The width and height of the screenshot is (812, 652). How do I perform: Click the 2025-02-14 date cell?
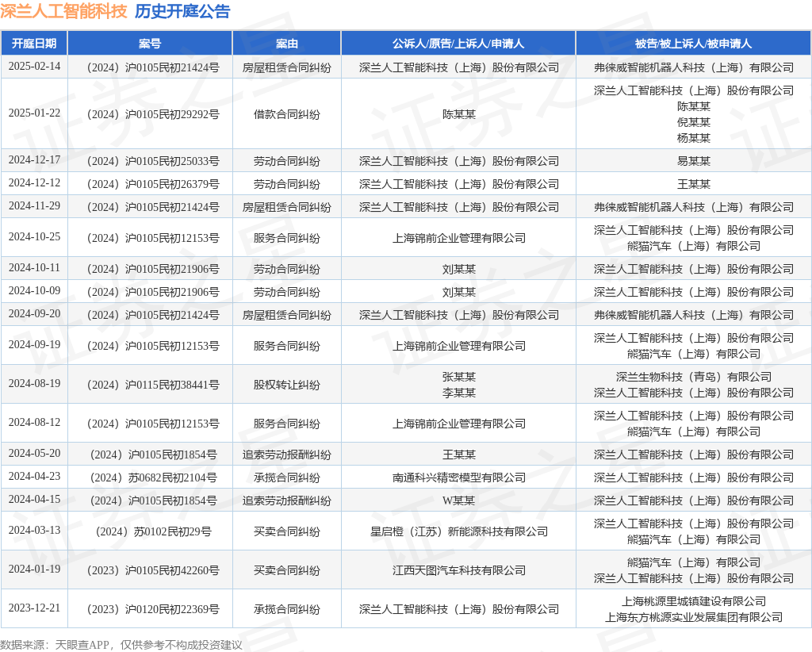pyautogui.click(x=35, y=67)
